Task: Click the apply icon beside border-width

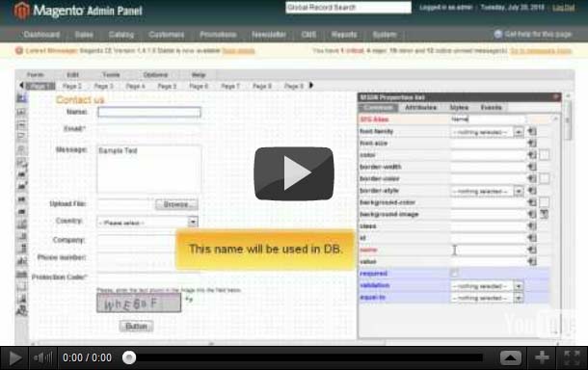Action: [532, 167]
